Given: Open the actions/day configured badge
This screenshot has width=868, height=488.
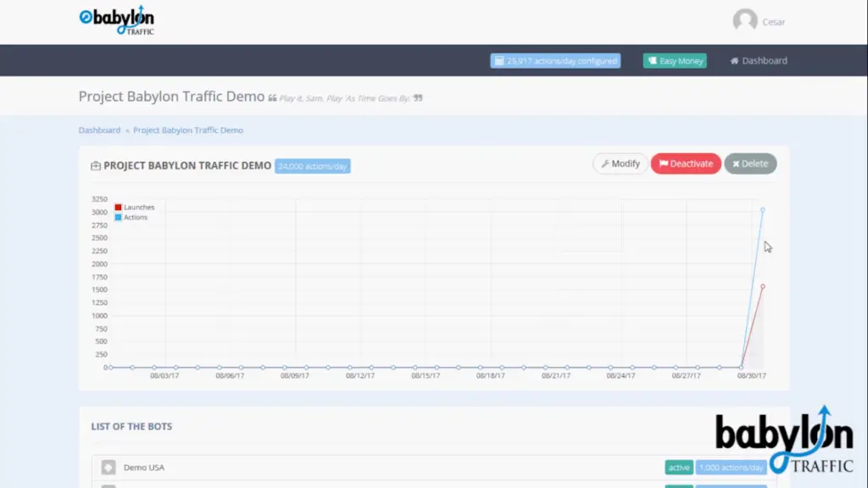Looking at the screenshot, I should (x=555, y=61).
